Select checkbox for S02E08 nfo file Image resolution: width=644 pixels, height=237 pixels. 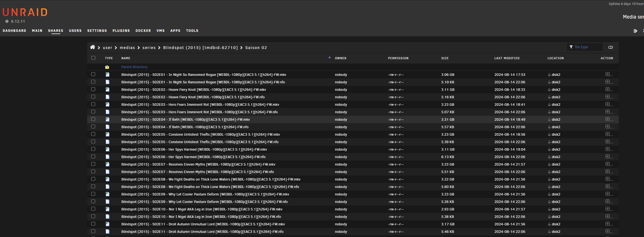(x=93, y=187)
